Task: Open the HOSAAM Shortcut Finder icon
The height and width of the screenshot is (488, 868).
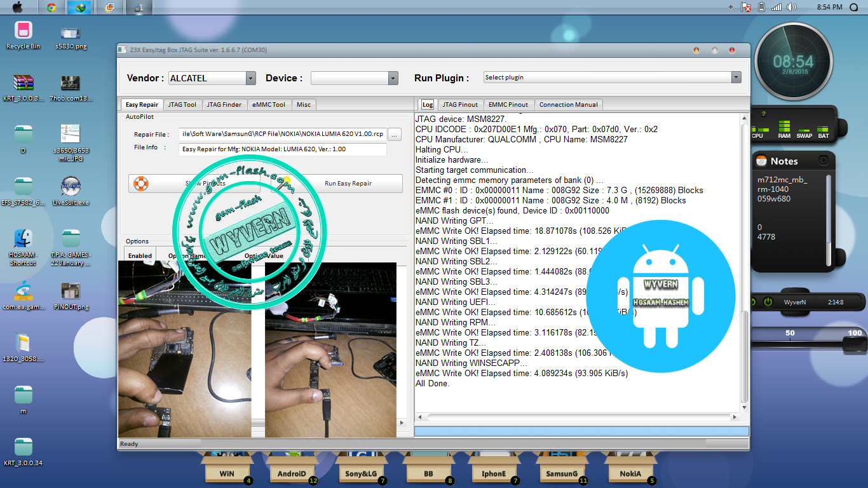Action: (24, 247)
